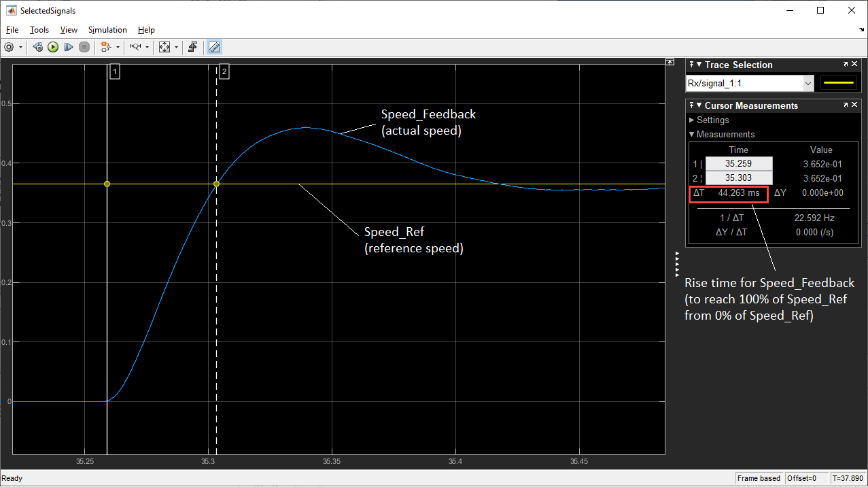
Task: Open the Simulation menu
Action: [x=107, y=30]
